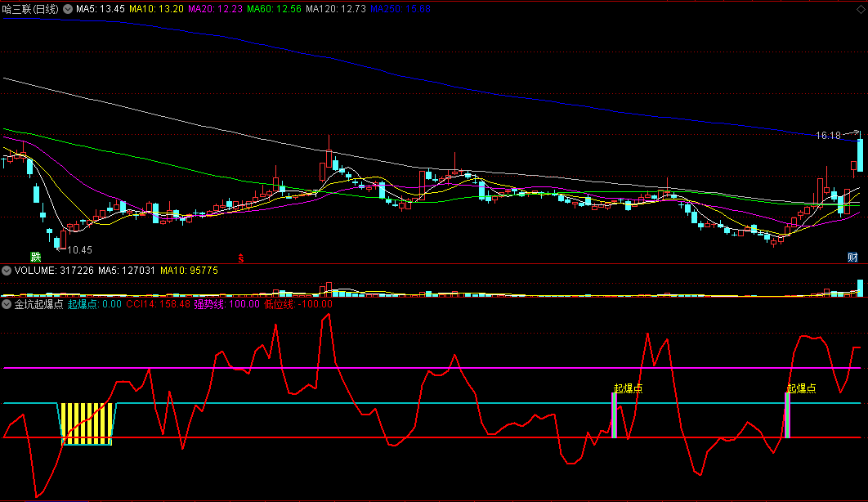The height and width of the screenshot is (502, 868).
Task: Click the red S marker on the time axis
Action: [x=241, y=258]
